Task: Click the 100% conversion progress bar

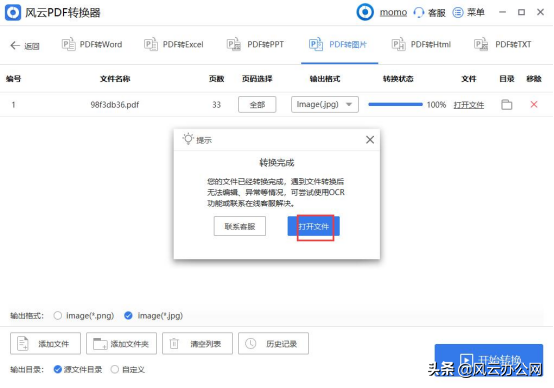Action: 395,105
